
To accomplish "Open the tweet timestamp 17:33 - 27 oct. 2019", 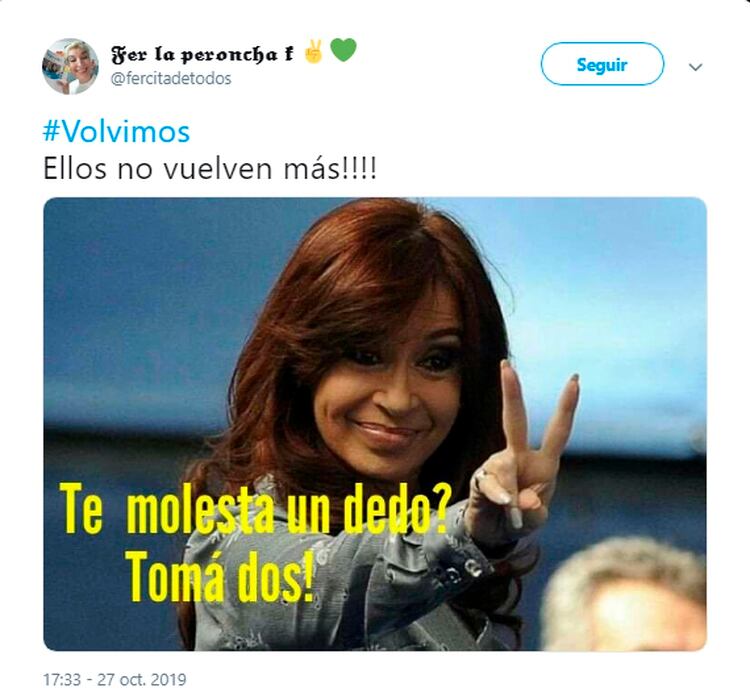I will pyautogui.click(x=115, y=679).
